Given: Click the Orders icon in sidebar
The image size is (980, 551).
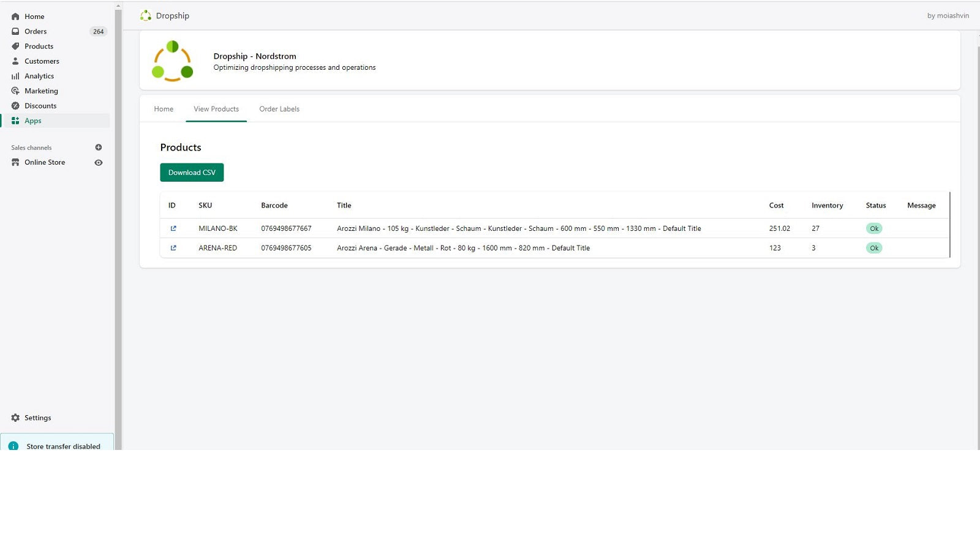Looking at the screenshot, I should 15,31.
